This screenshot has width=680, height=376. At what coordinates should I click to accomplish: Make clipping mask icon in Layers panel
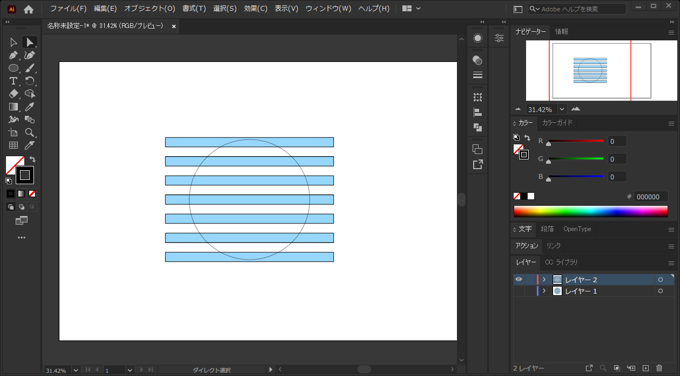(x=617, y=368)
